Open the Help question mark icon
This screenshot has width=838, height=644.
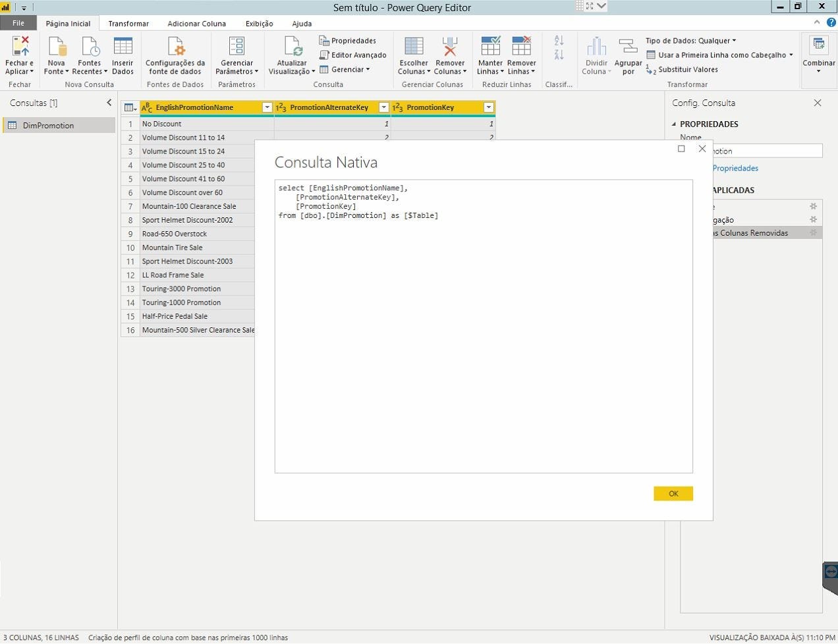pos(831,23)
